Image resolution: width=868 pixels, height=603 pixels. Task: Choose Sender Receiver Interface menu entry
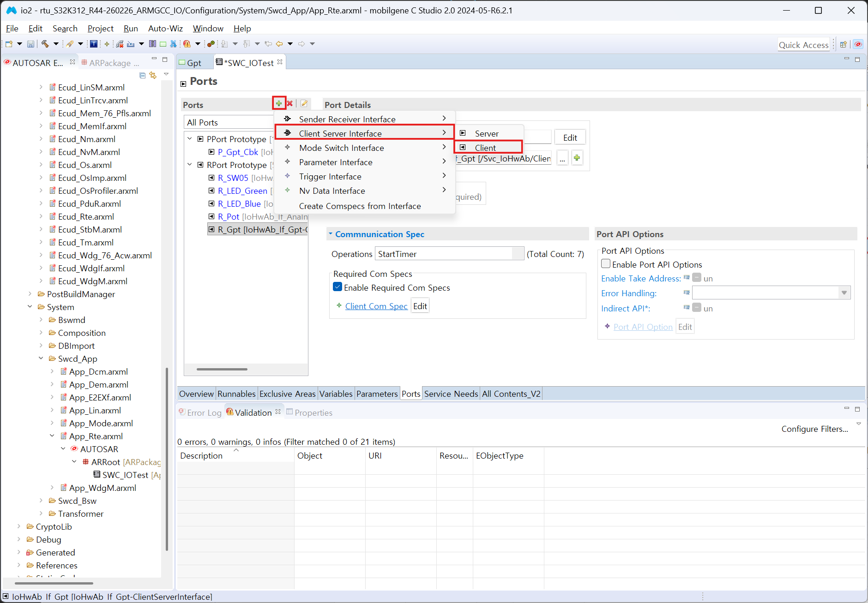365,119
